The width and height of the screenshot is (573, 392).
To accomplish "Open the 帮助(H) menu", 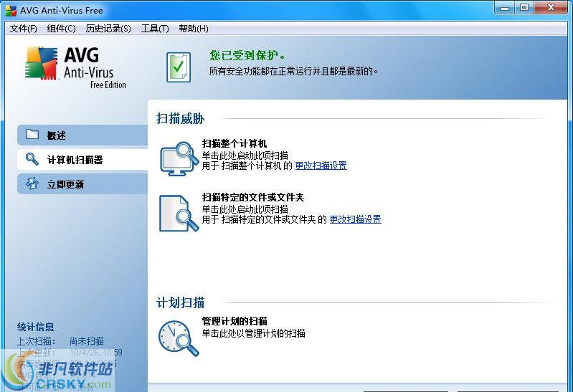I will pos(194,29).
